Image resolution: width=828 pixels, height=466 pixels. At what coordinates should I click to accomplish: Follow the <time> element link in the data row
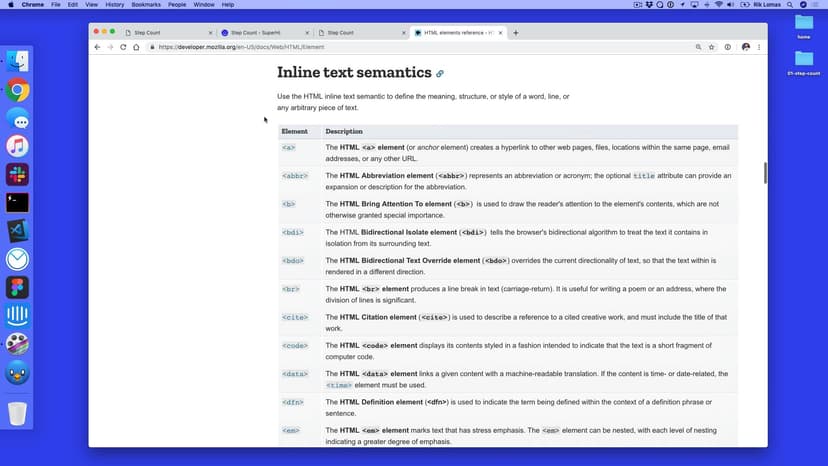coord(339,385)
